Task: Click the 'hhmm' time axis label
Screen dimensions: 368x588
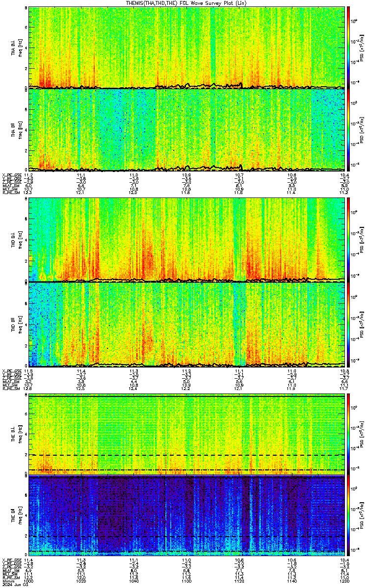Action: 7,581
